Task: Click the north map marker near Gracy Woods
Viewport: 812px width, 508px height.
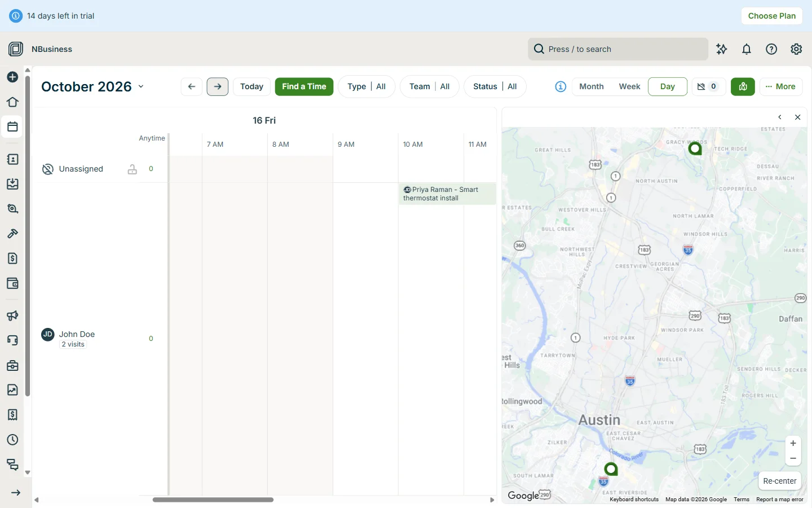Action: (x=695, y=148)
